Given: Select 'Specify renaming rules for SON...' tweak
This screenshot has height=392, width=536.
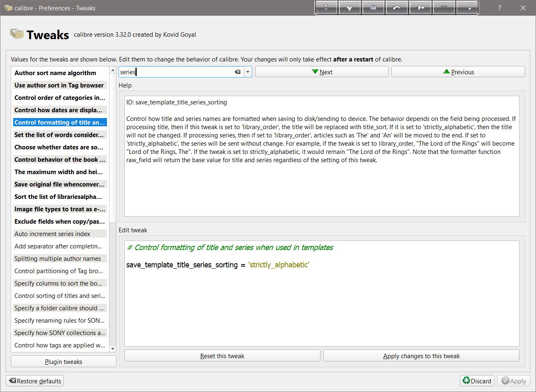Looking at the screenshot, I should pos(60,321).
